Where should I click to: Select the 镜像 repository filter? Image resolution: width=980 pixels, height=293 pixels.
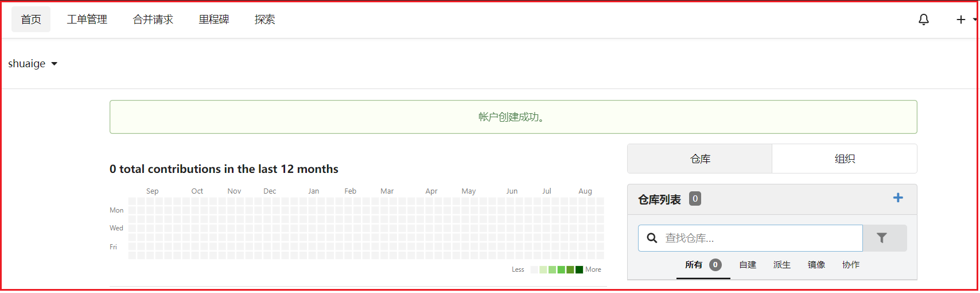pos(816,265)
